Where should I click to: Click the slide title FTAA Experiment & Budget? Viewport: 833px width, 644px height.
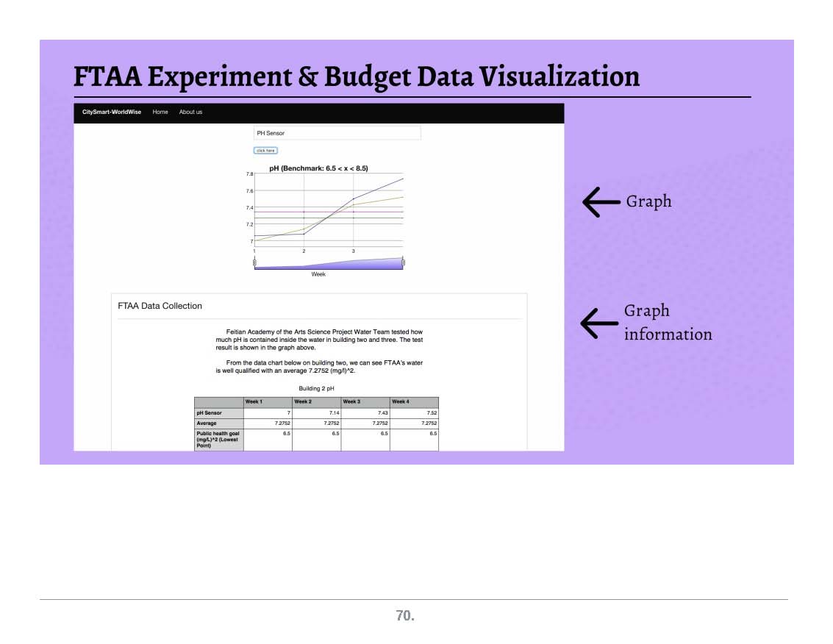coord(357,76)
